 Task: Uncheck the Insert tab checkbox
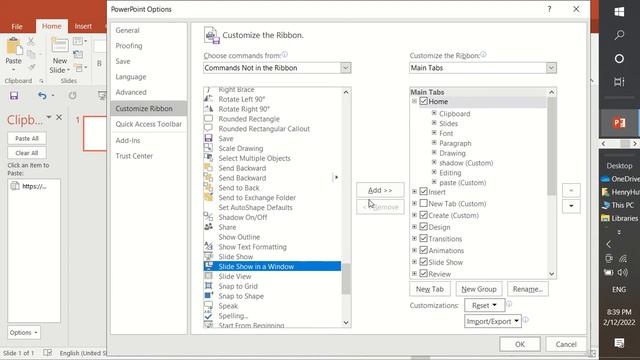tap(423, 191)
